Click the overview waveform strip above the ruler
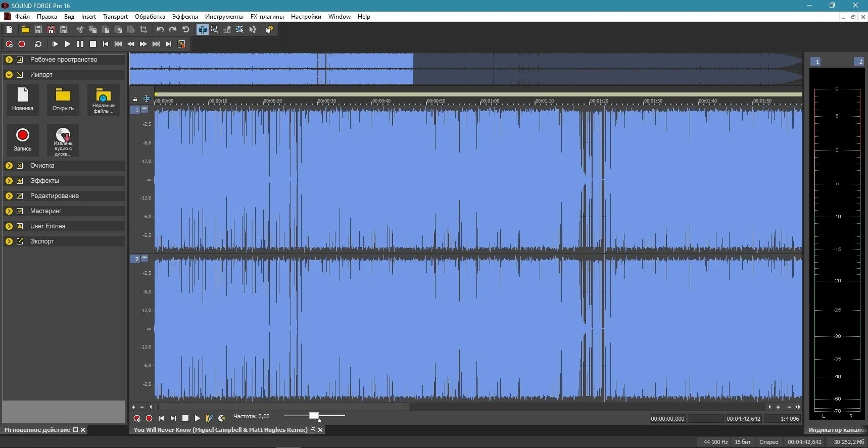This screenshot has height=448, width=868. coord(465,69)
